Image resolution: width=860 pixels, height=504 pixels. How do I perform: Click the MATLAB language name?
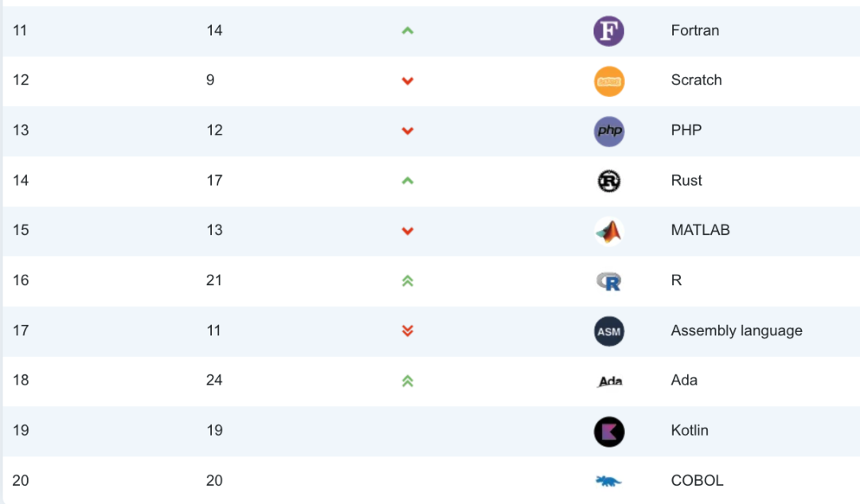pyautogui.click(x=700, y=230)
